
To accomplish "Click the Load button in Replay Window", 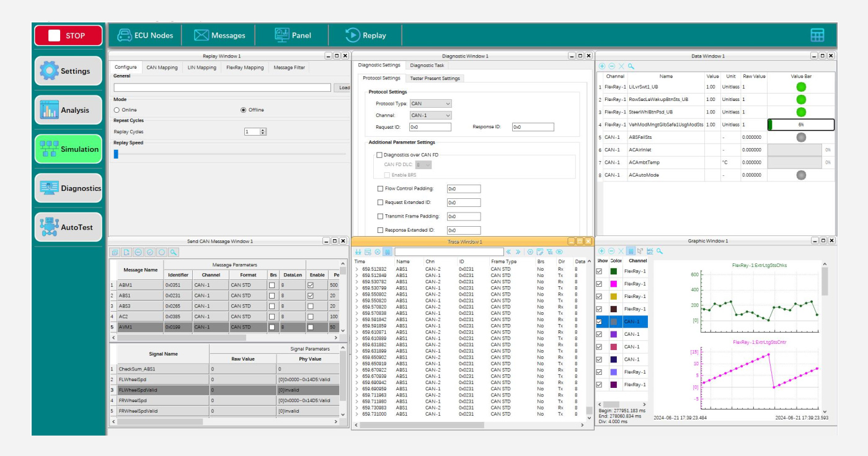I will [x=343, y=87].
